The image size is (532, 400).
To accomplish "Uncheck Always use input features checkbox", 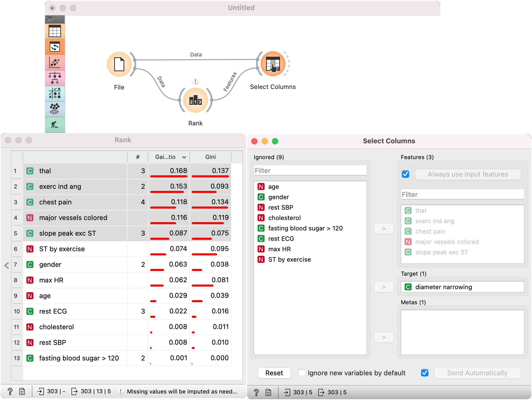I will pyautogui.click(x=405, y=174).
